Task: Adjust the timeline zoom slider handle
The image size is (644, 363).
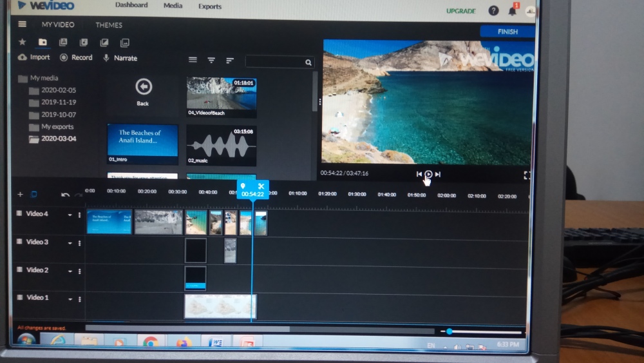Action: [449, 331]
